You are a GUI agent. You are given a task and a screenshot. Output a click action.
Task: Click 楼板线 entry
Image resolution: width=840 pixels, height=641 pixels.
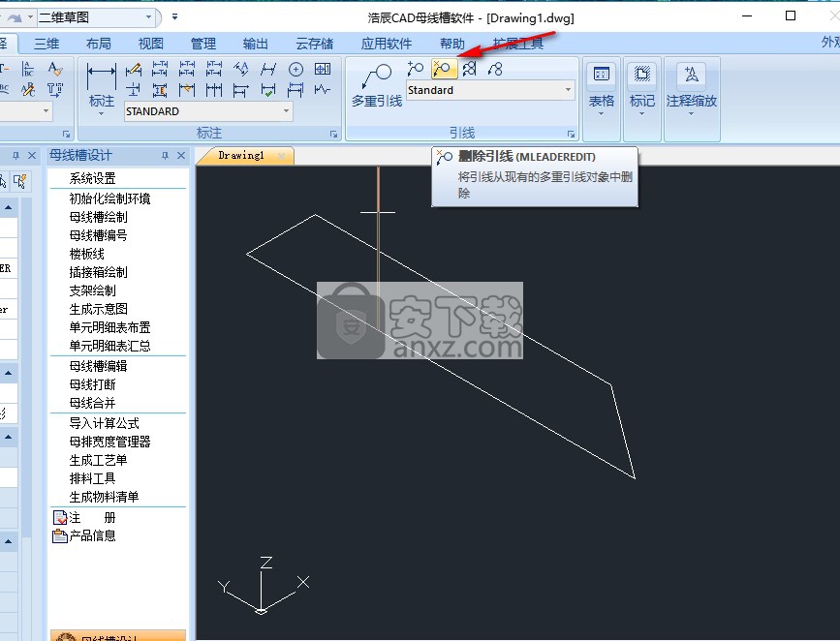tap(86, 254)
